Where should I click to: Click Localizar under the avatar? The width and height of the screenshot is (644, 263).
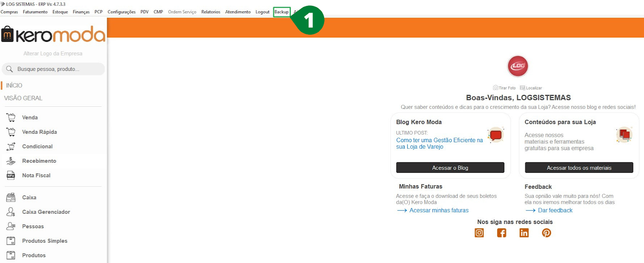[531, 88]
